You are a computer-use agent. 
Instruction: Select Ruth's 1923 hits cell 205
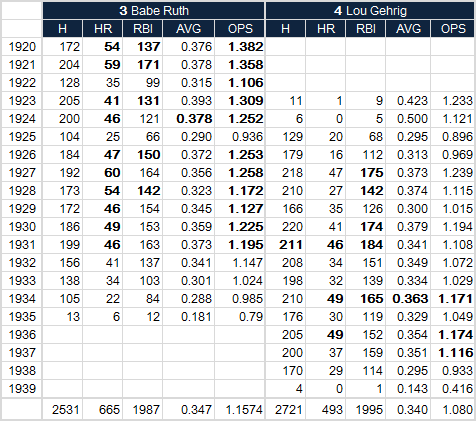pyautogui.click(x=62, y=101)
